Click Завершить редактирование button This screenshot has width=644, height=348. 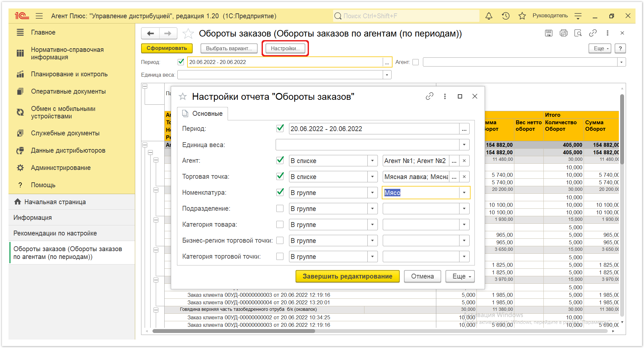(x=347, y=276)
